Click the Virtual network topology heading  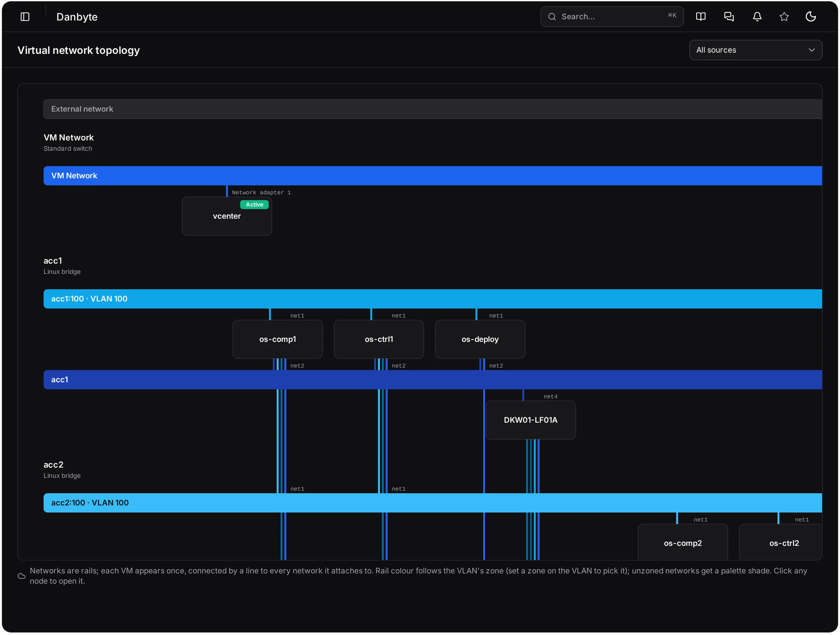[79, 50]
